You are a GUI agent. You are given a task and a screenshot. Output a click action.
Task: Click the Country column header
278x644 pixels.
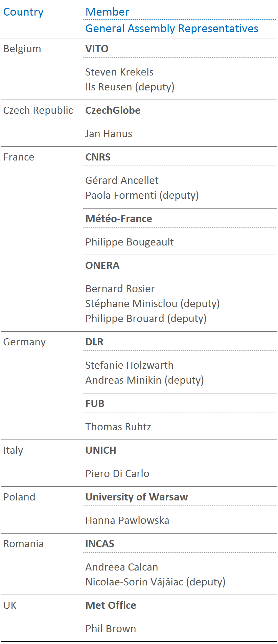[23, 12]
